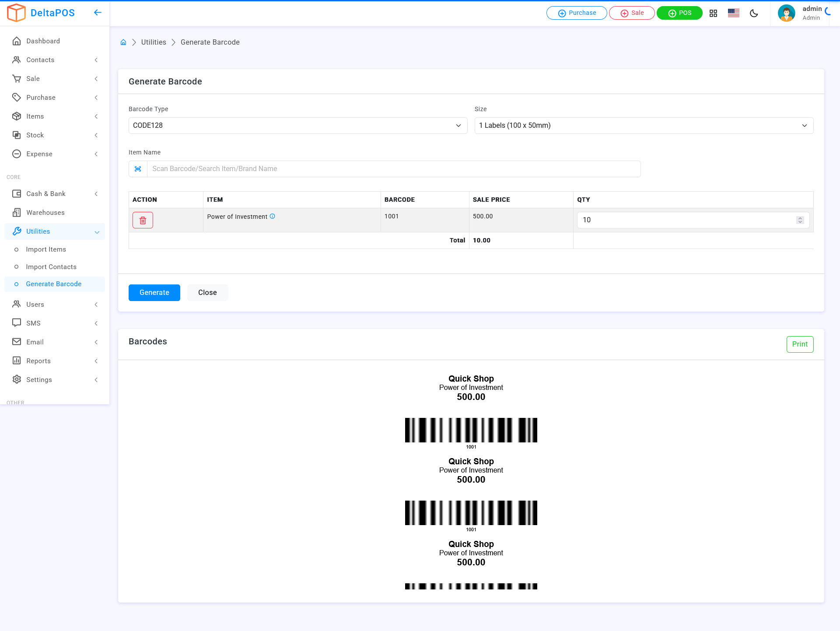Open the Barcode Type dropdown
This screenshot has width=840, height=631.
298,126
